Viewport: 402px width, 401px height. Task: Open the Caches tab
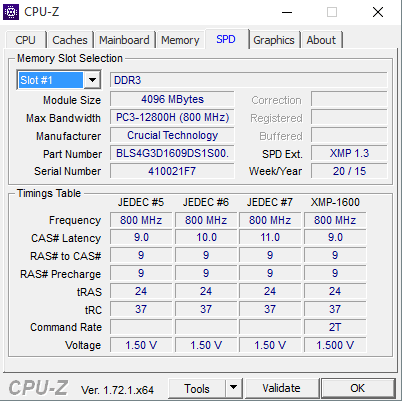click(x=70, y=40)
